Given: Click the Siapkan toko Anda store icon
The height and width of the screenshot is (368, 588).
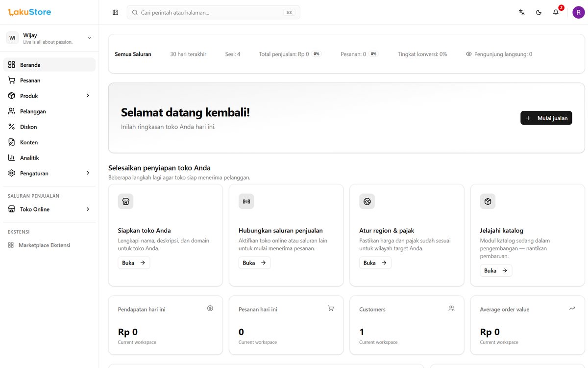Looking at the screenshot, I should click(x=125, y=201).
